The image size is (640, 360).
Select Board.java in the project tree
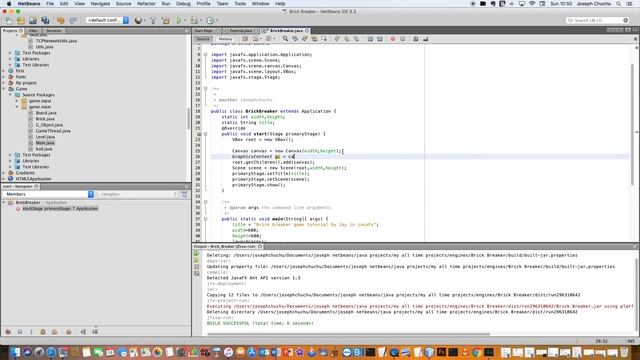(x=46, y=113)
